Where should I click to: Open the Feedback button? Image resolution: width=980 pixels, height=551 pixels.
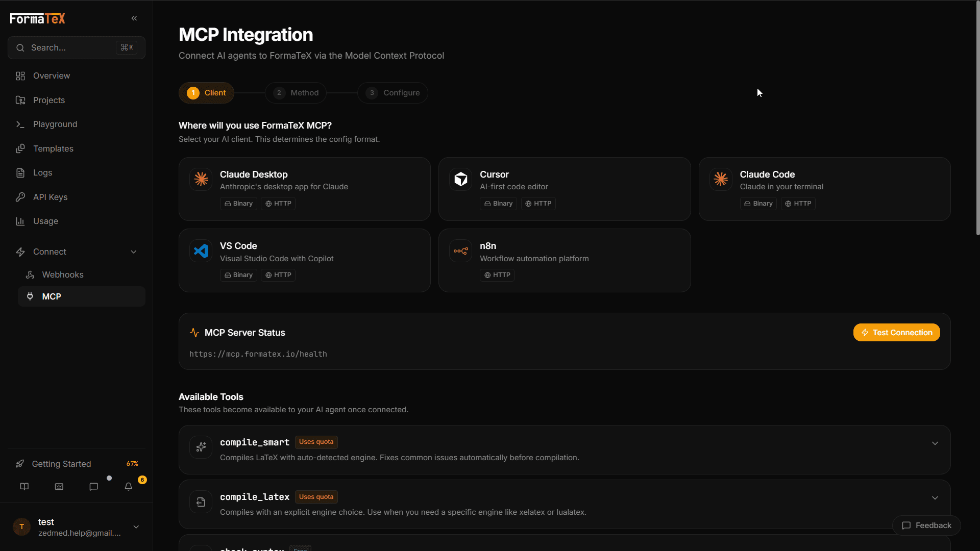pyautogui.click(x=926, y=525)
